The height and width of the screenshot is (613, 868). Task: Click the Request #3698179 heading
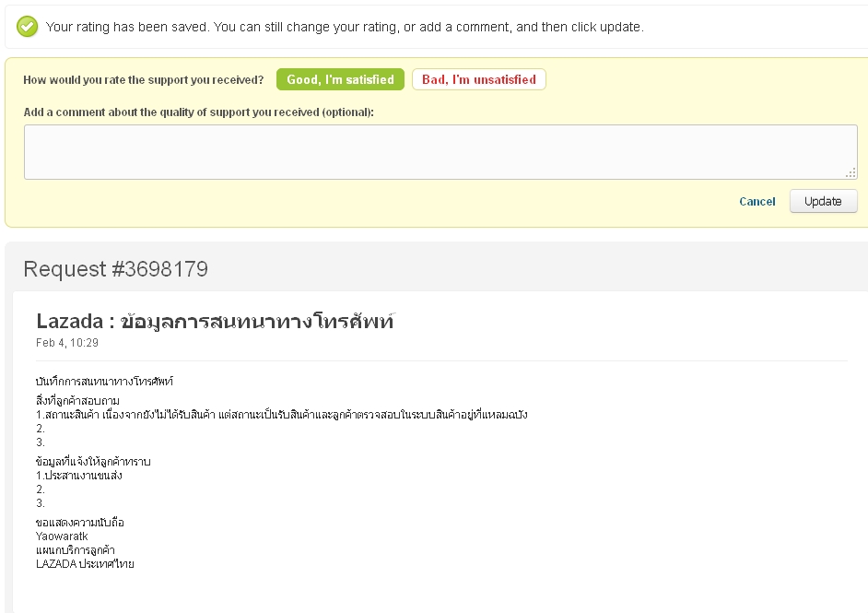pos(116,269)
